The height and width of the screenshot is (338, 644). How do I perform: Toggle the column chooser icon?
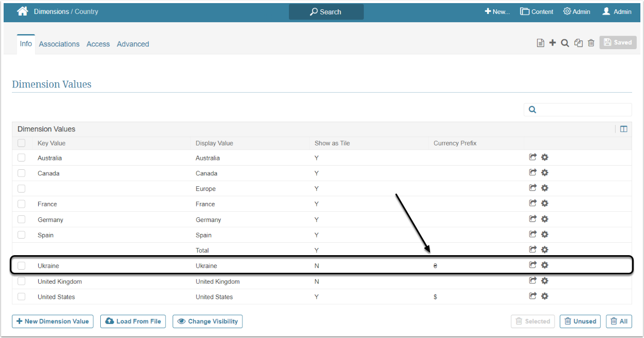point(623,129)
